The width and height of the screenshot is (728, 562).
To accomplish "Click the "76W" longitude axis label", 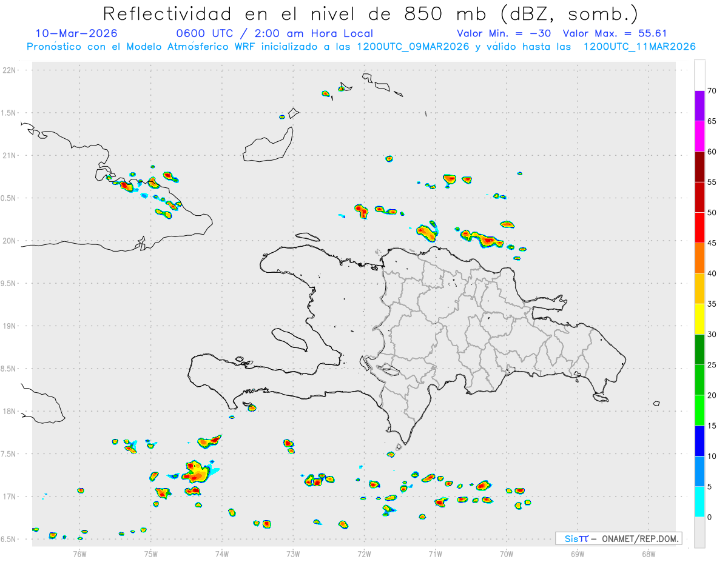I will (79, 554).
